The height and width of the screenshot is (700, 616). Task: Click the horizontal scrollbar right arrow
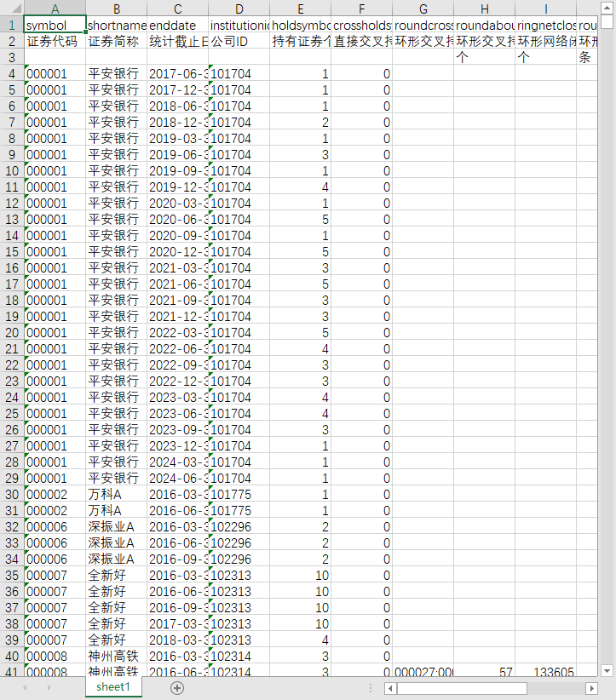pos(591,688)
